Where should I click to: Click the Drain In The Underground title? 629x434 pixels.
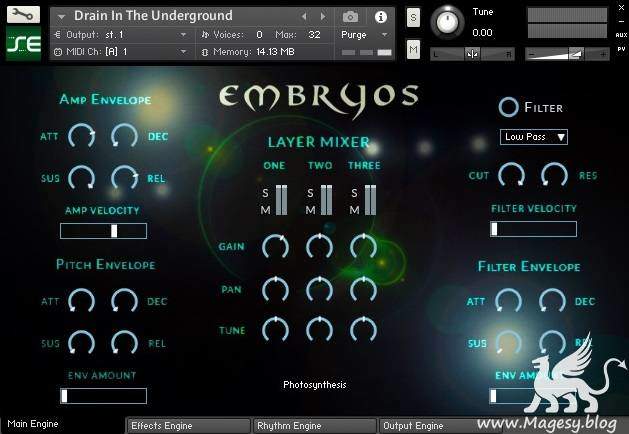click(x=153, y=16)
